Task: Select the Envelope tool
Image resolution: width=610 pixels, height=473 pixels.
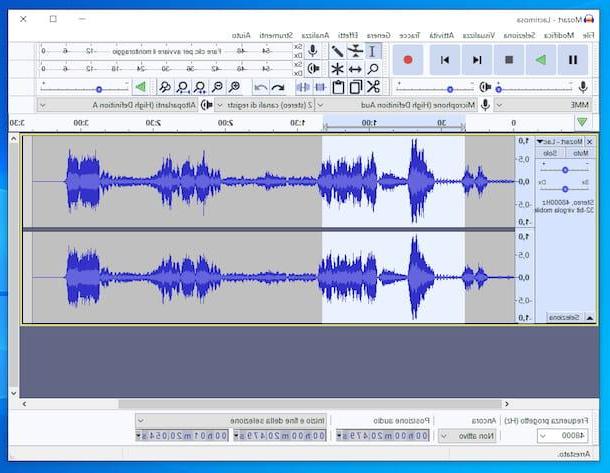Action: 355,51
